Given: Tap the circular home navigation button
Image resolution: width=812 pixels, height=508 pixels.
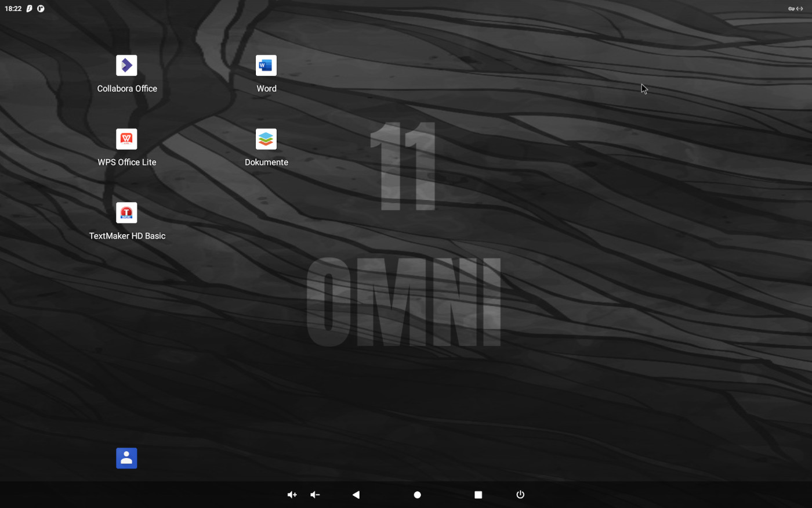Looking at the screenshot, I should point(417,495).
